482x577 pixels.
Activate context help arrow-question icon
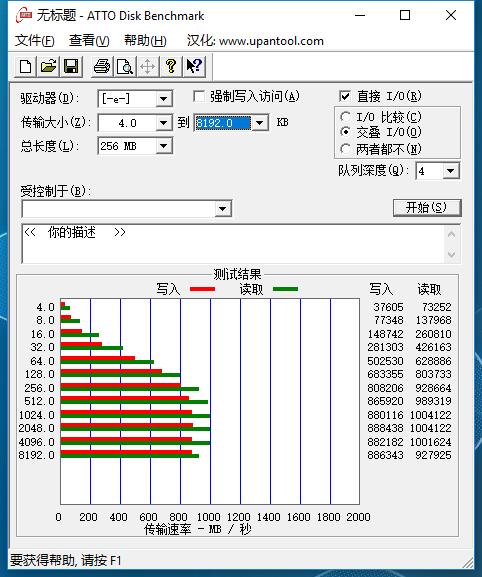pyautogui.click(x=194, y=67)
